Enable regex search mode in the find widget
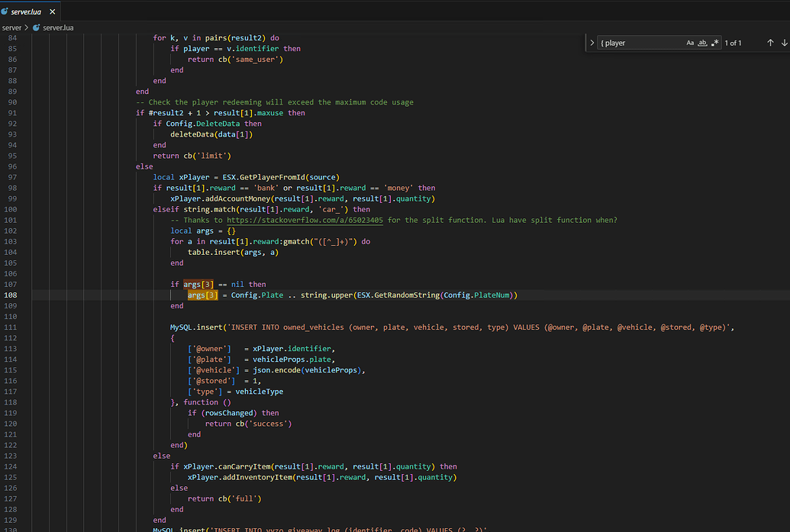Image resolution: width=790 pixels, height=532 pixels. (714, 43)
